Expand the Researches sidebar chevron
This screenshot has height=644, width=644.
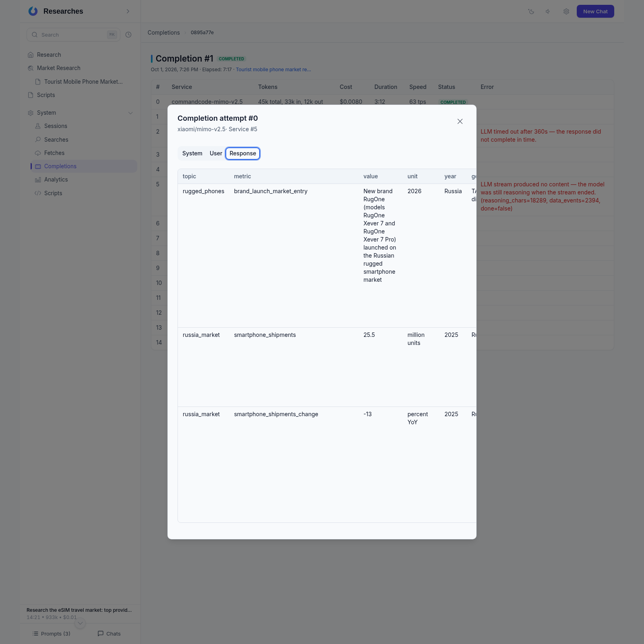tap(128, 11)
